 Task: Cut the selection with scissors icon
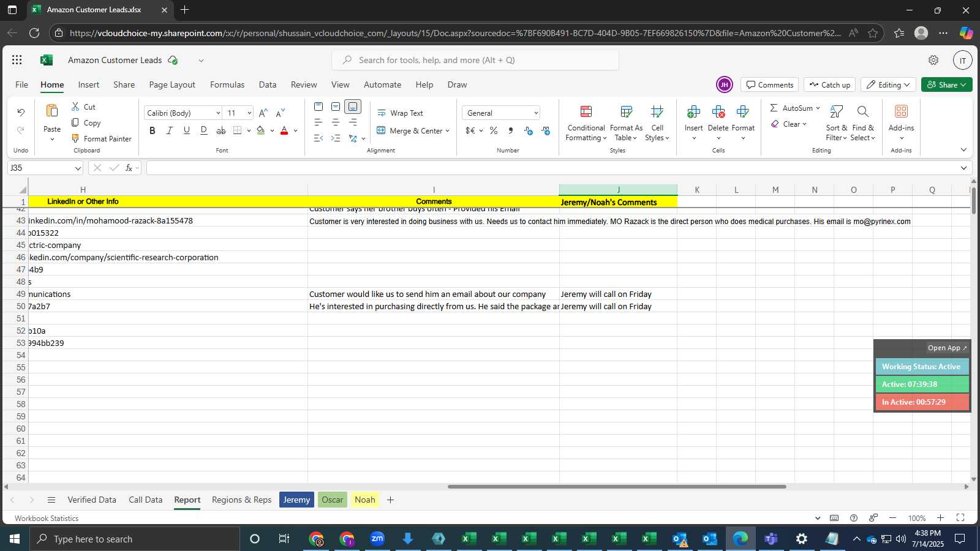75,107
